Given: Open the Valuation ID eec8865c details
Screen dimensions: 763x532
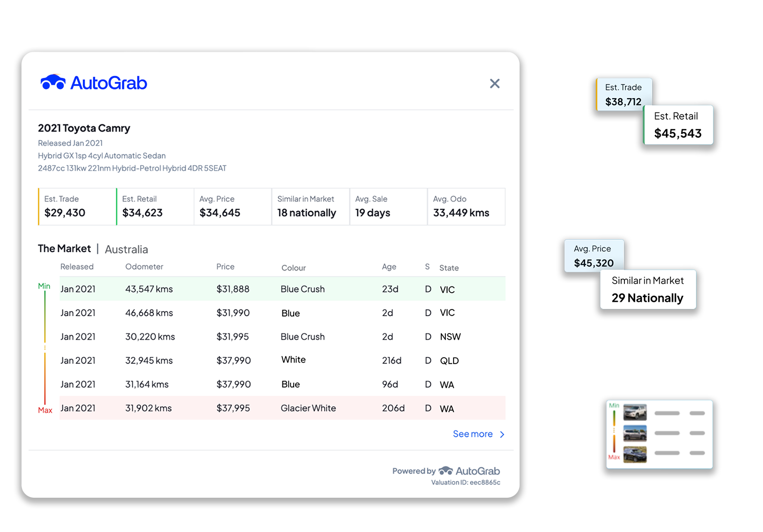Looking at the screenshot, I should pos(466,482).
